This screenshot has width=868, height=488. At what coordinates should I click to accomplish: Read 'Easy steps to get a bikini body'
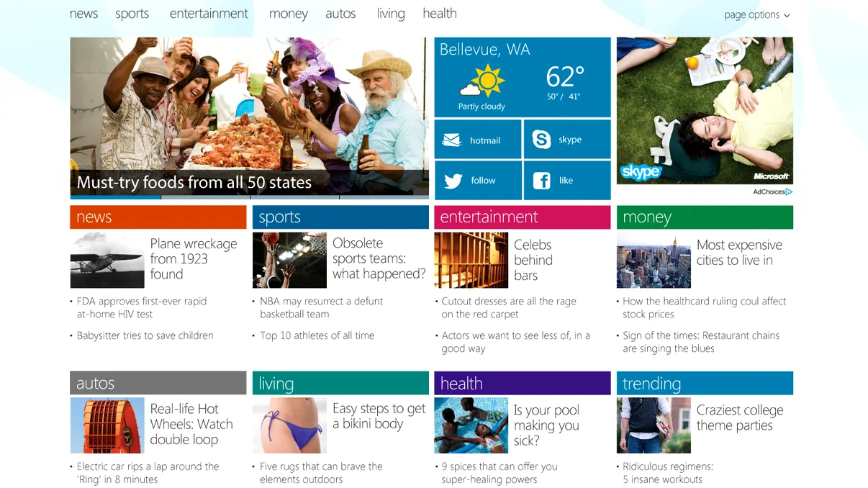point(379,416)
